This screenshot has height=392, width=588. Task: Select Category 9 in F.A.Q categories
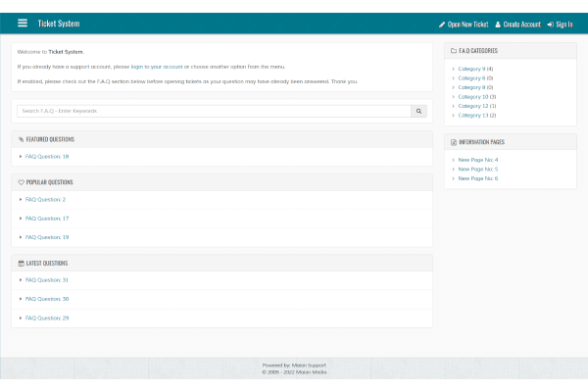pos(471,69)
